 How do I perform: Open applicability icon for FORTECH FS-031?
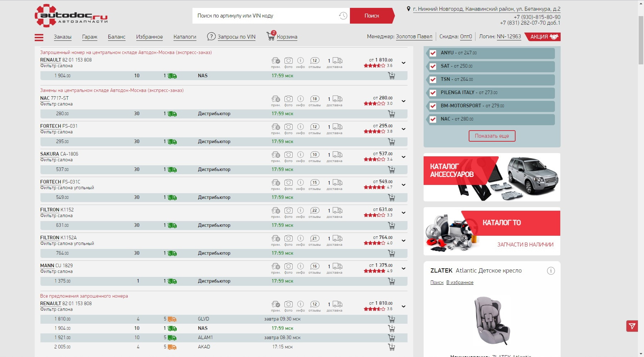(x=275, y=127)
